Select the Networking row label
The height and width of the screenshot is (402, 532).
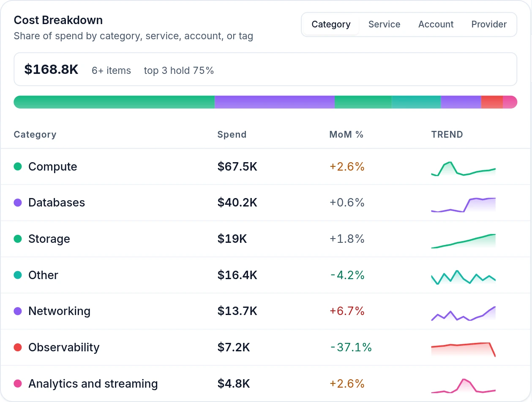coord(60,311)
